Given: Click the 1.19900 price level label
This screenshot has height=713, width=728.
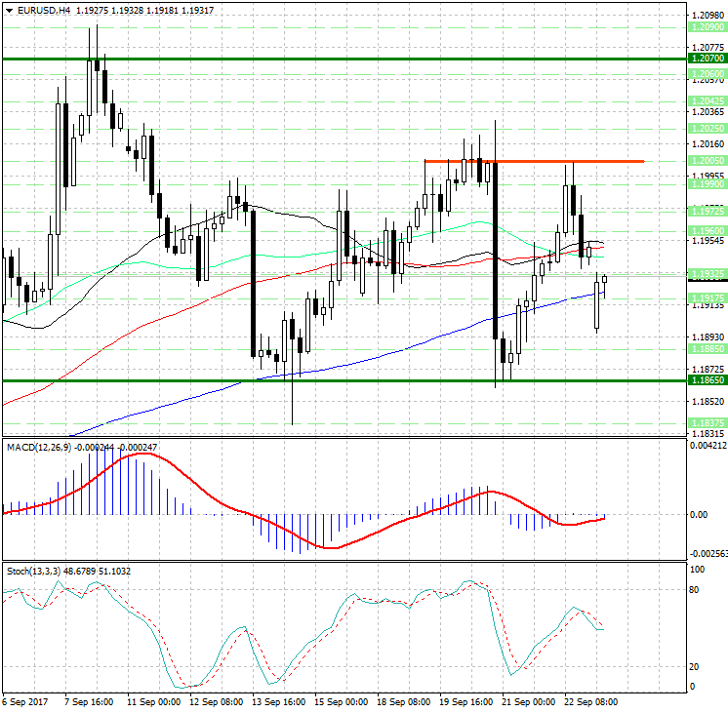Looking at the screenshot, I should click(x=708, y=184).
